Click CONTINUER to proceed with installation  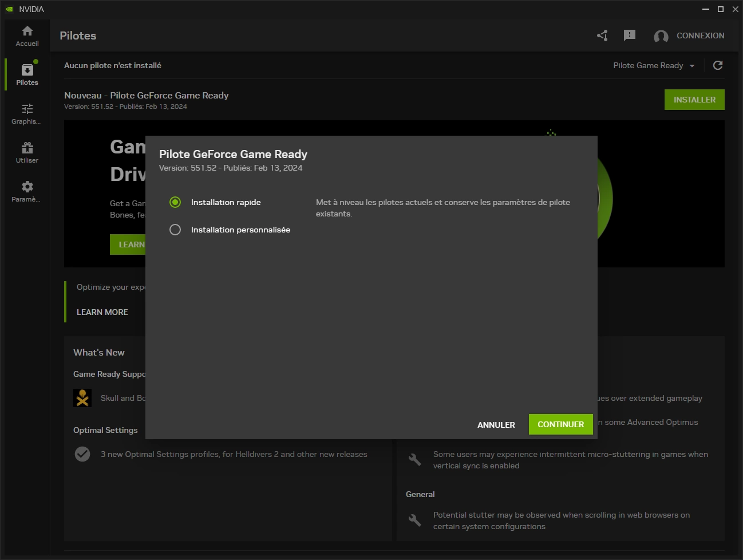[561, 424]
